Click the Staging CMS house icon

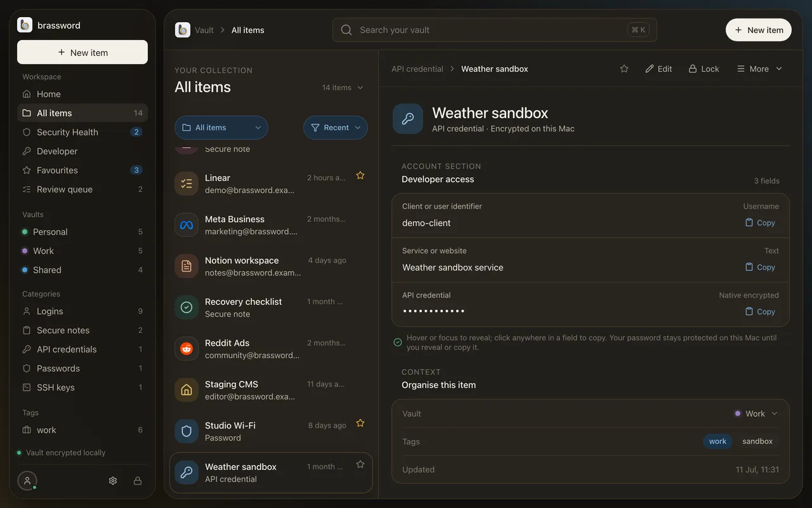coord(187,390)
